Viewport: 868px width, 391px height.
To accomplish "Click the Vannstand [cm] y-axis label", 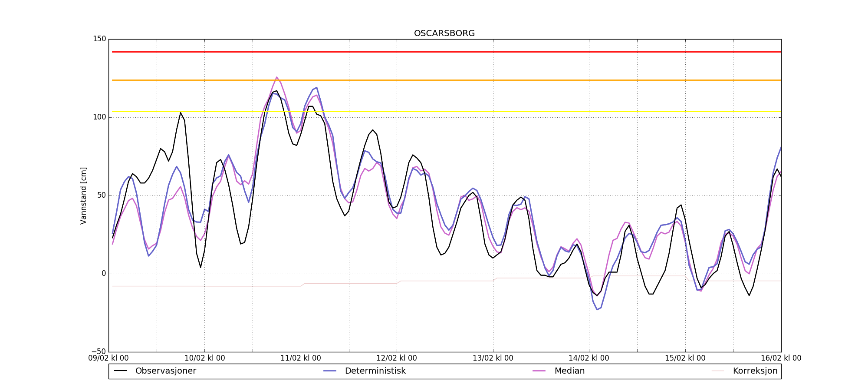I will pyautogui.click(x=83, y=195).
